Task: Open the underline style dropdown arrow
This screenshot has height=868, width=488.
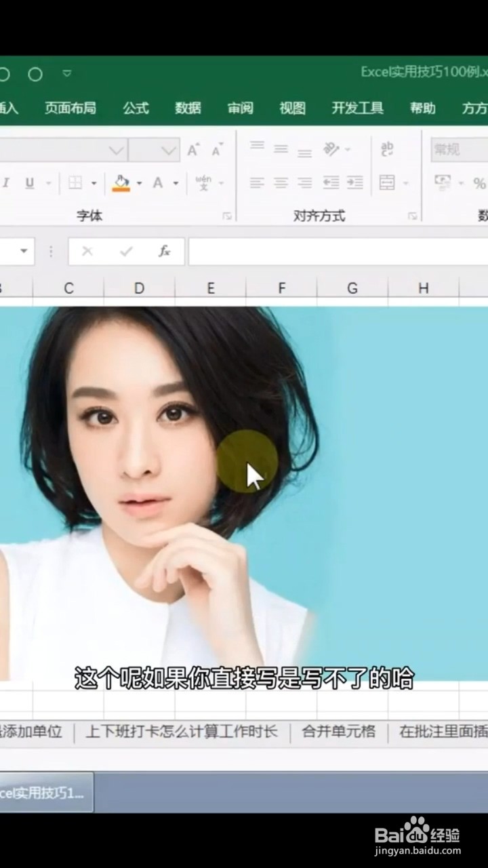Action: tap(49, 183)
